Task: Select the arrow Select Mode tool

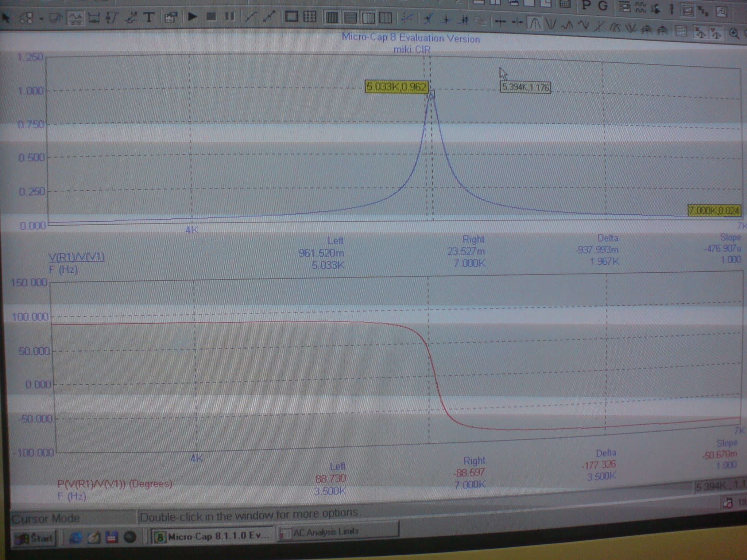Action: pyautogui.click(x=5, y=17)
